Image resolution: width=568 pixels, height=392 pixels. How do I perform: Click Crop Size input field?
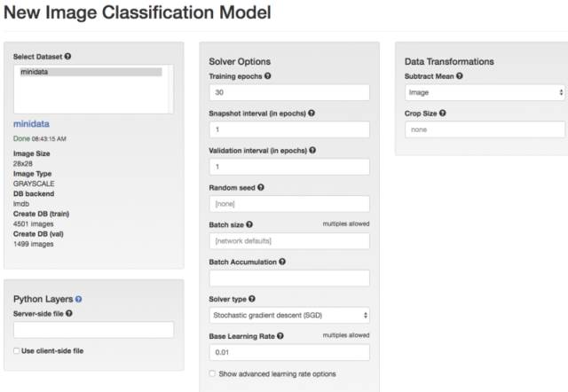pyautogui.click(x=485, y=129)
